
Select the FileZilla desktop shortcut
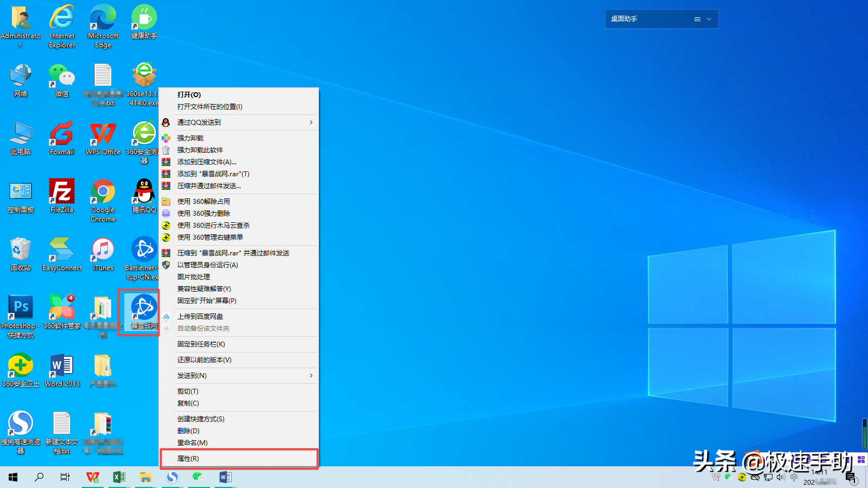(x=62, y=193)
